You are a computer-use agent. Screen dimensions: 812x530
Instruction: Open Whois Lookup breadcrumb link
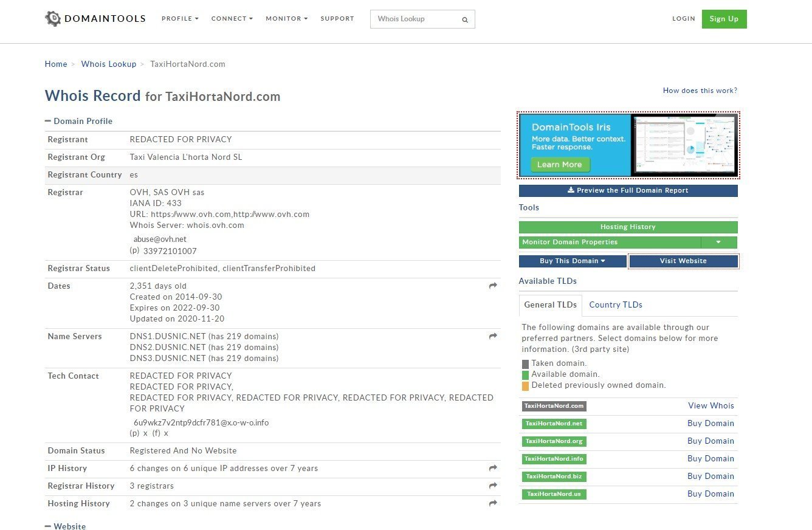click(x=109, y=64)
